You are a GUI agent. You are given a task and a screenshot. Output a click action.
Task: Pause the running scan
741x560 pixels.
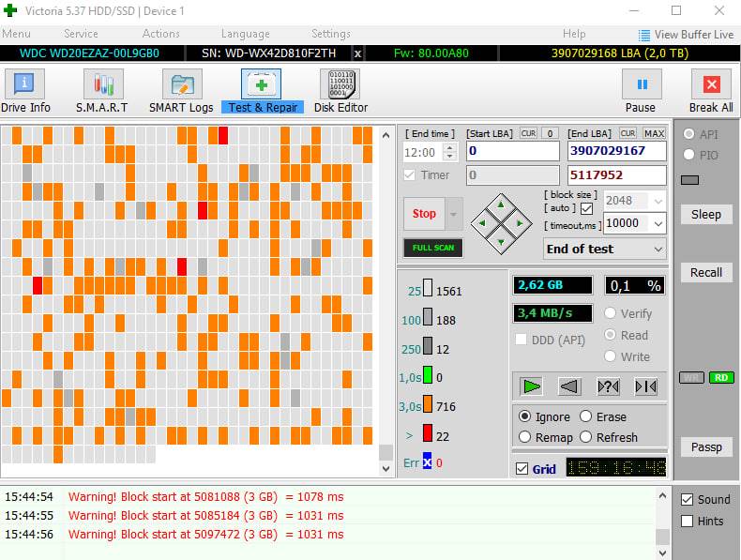[642, 91]
